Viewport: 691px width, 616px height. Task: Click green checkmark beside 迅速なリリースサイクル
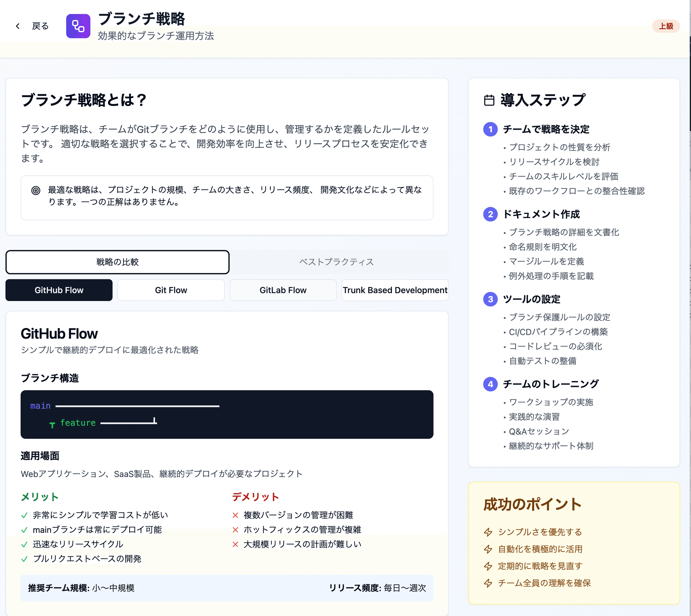click(24, 544)
